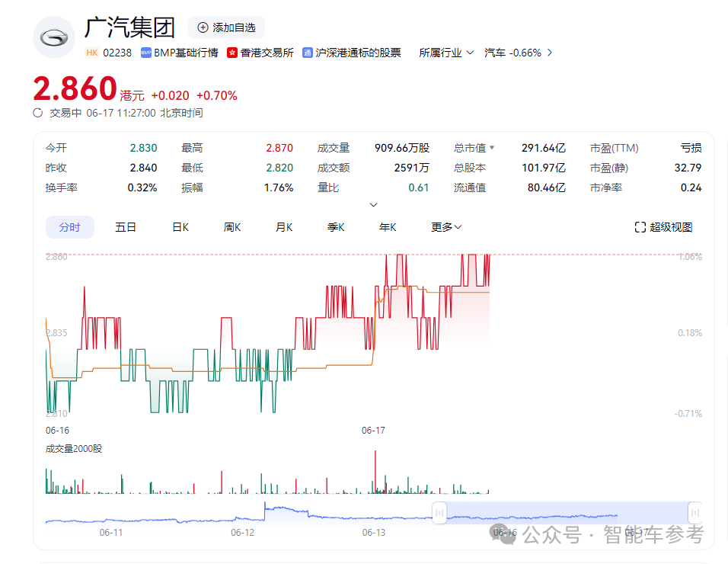728x564 pixels.
Task: Click the GAC Group company logo
Action: pos(54,37)
